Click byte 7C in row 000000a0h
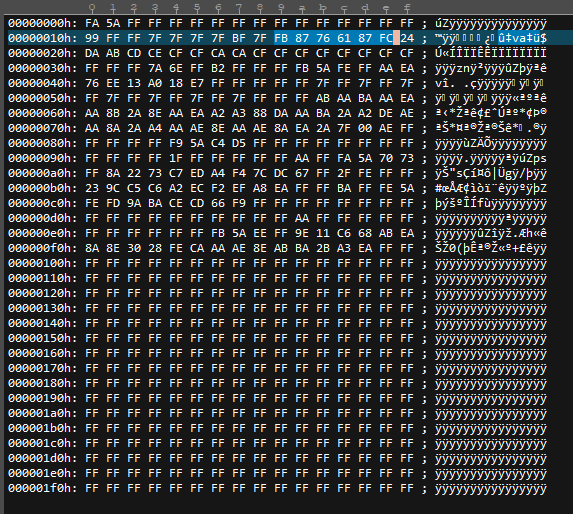The image size is (573, 514). coord(260,173)
